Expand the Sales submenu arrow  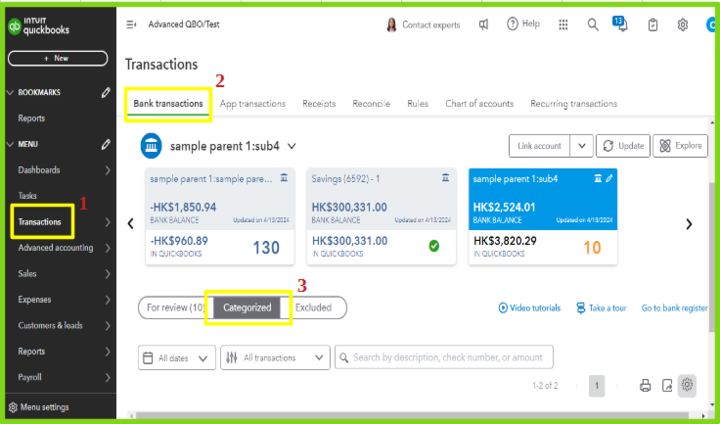click(107, 274)
